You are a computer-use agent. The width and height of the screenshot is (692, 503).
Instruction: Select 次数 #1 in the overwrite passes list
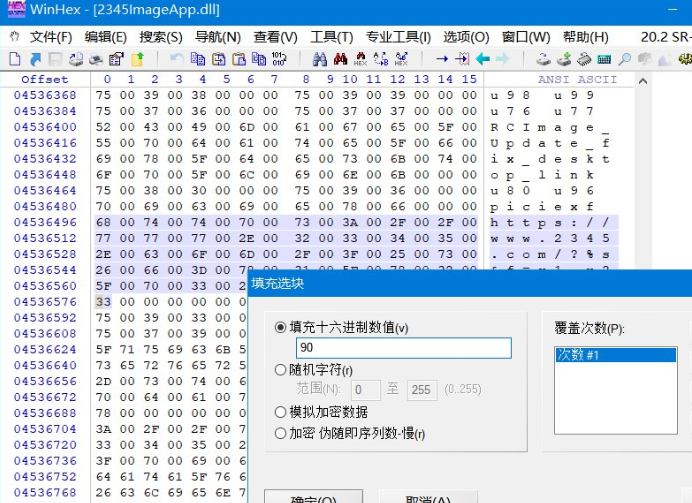pos(615,355)
